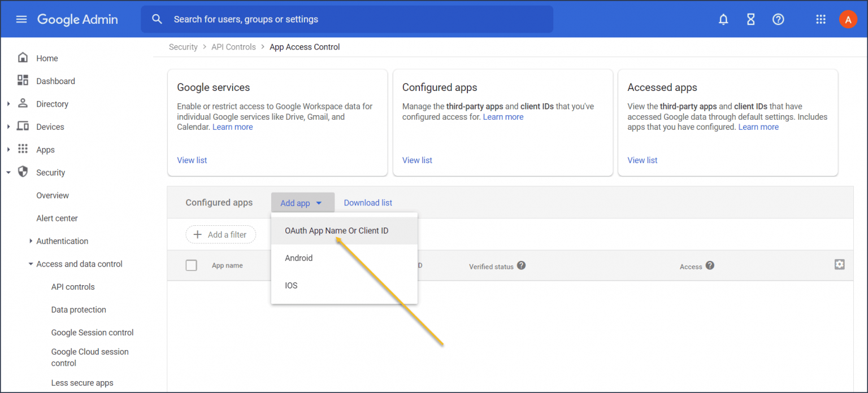868x393 pixels.
Task: Open the hamburger main menu
Action: click(x=21, y=19)
